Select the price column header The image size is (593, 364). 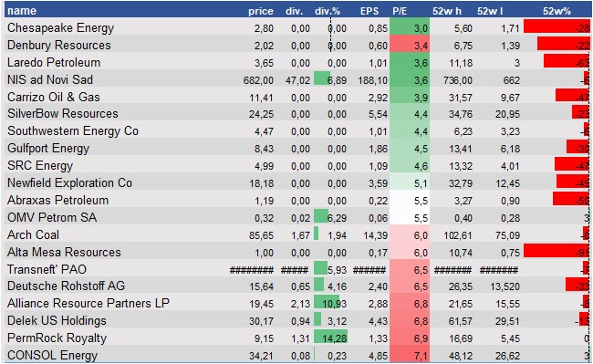tap(261, 11)
